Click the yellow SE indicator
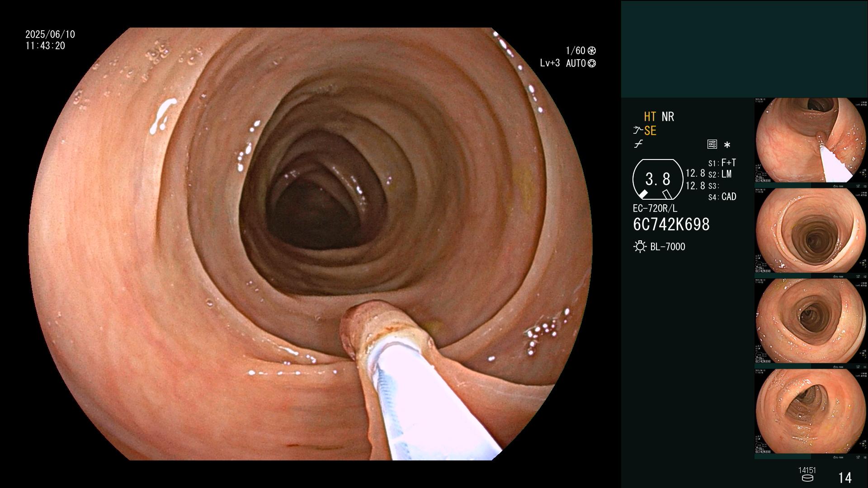 tap(650, 131)
